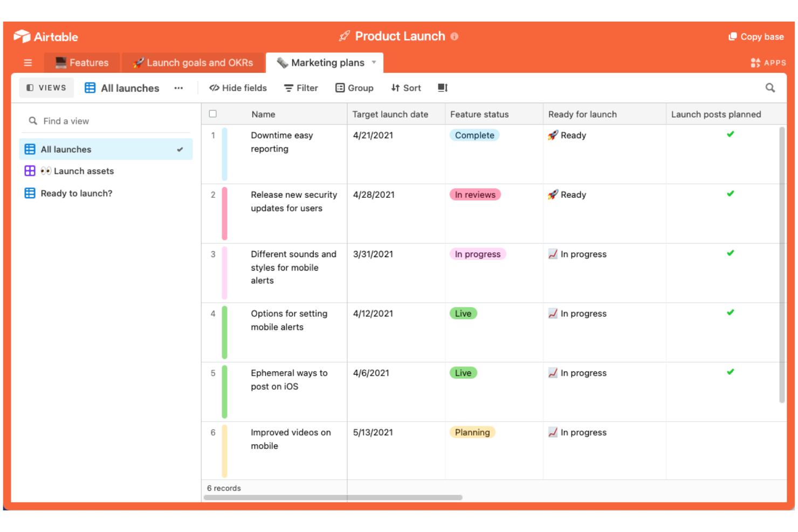The height and width of the screenshot is (532, 798).
Task: Open the grid icon beside All launches
Action: [x=90, y=87]
